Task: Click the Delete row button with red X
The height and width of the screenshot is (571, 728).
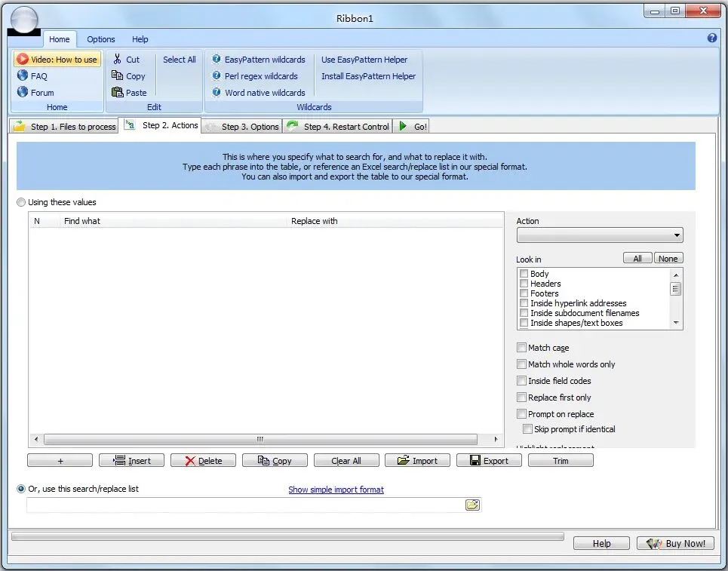Action: pyautogui.click(x=203, y=461)
